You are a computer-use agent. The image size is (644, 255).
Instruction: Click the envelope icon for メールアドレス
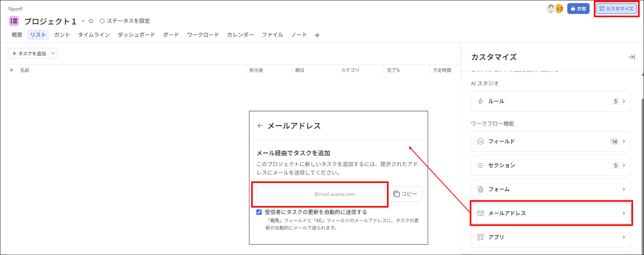[480, 213]
